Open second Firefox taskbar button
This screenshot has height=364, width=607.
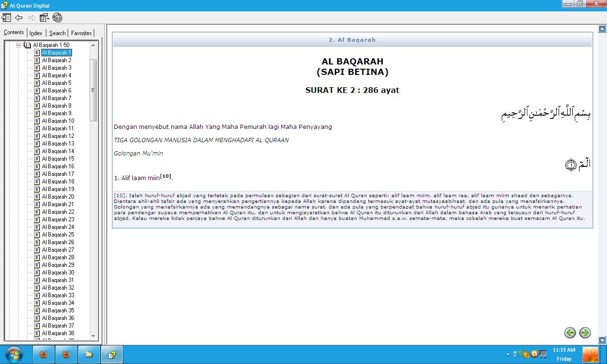[x=66, y=355]
